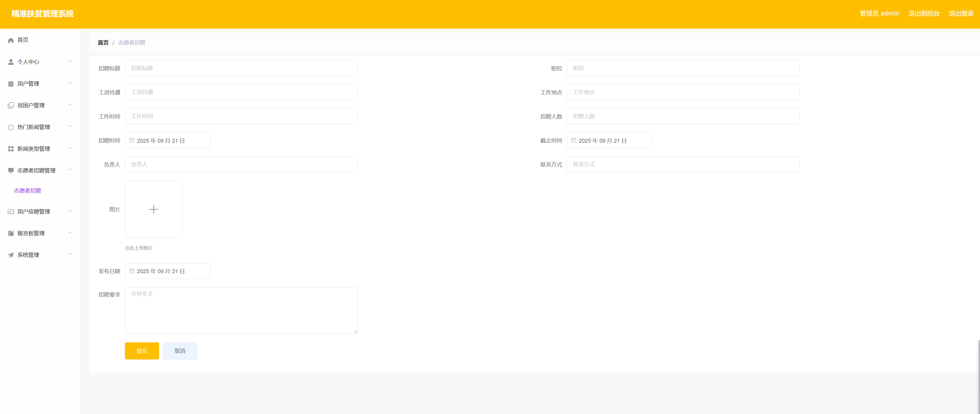Open the 招聘时间 date picker
Viewport: 980px width, 414px height.
pyautogui.click(x=167, y=141)
